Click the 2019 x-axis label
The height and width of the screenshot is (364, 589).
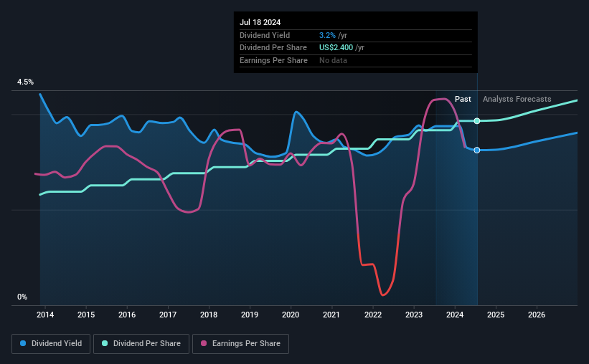tap(250, 315)
